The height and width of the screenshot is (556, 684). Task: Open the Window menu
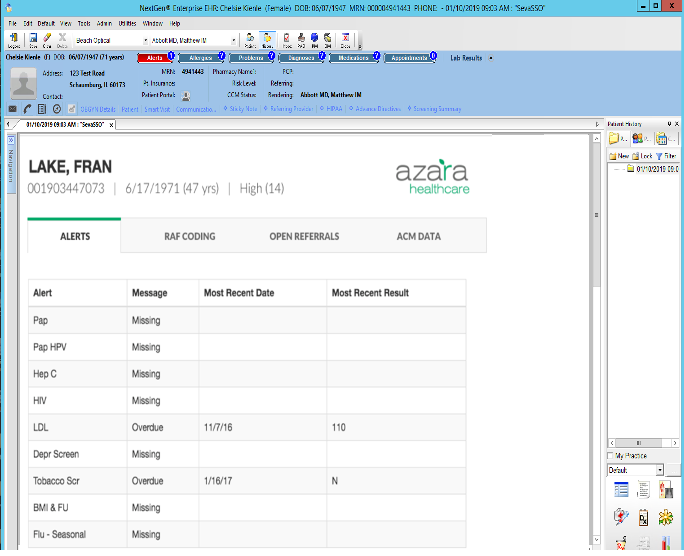pos(153,24)
